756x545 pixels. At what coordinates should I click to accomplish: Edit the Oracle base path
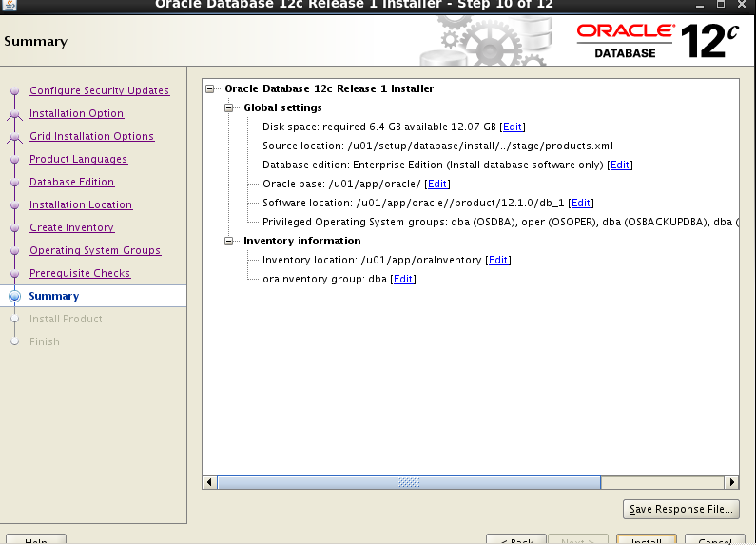coord(437,184)
